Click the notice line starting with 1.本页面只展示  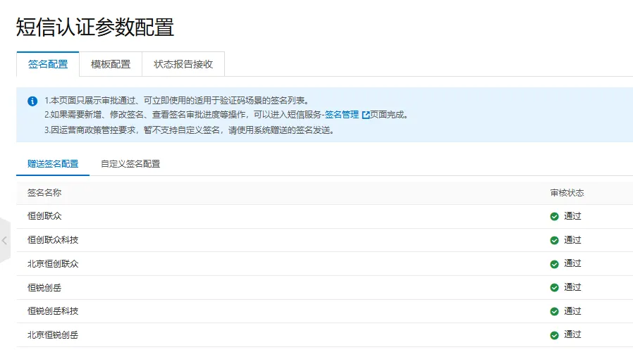[177, 101]
